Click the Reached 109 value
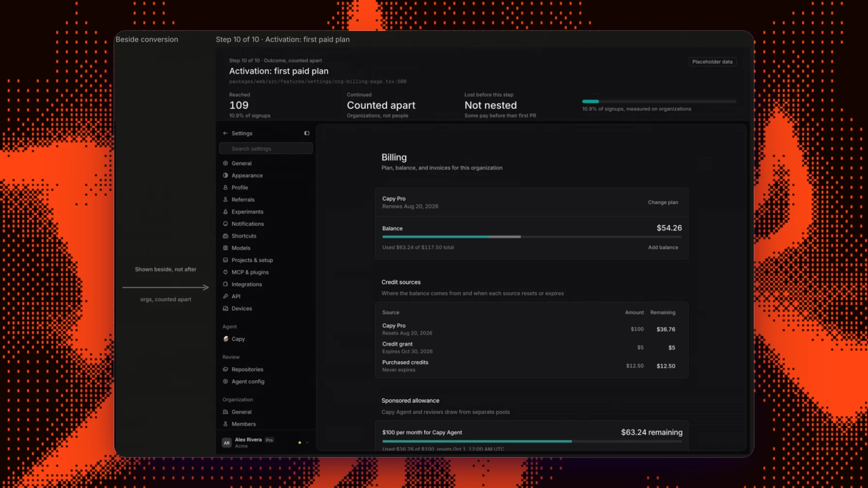 pyautogui.click(x=239, y=105)
